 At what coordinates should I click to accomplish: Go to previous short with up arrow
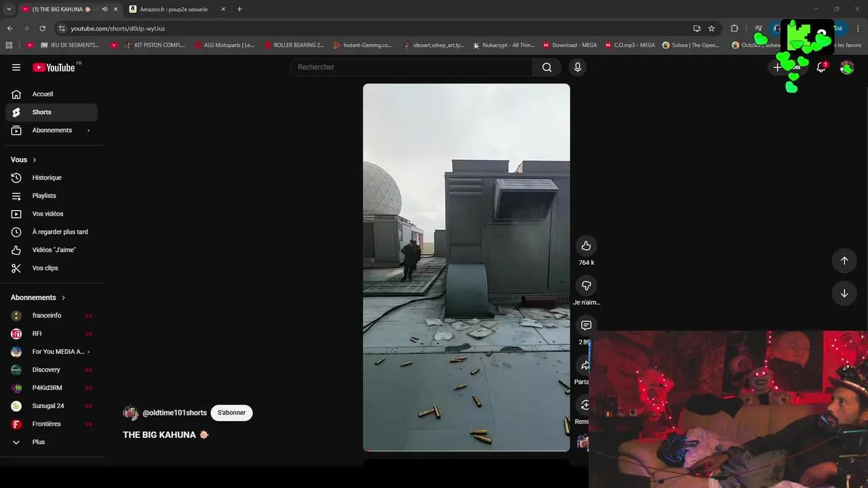[x=844, y=260]
